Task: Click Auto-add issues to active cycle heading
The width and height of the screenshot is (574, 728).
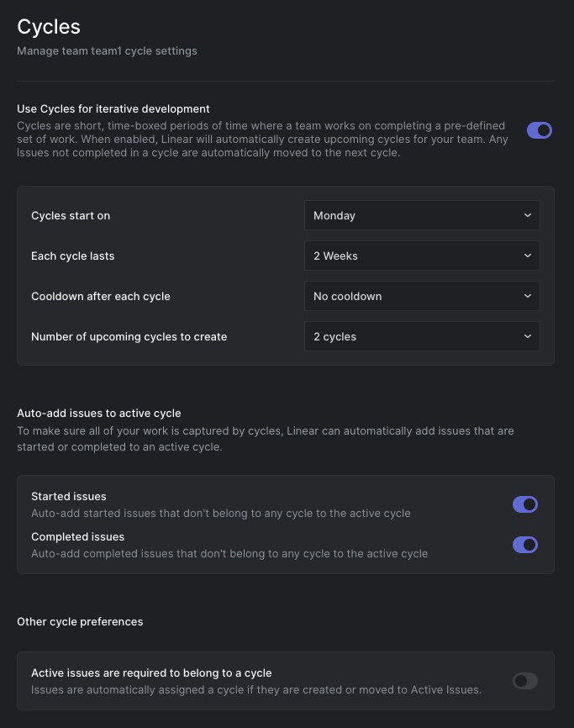Action: click(99, 413)
